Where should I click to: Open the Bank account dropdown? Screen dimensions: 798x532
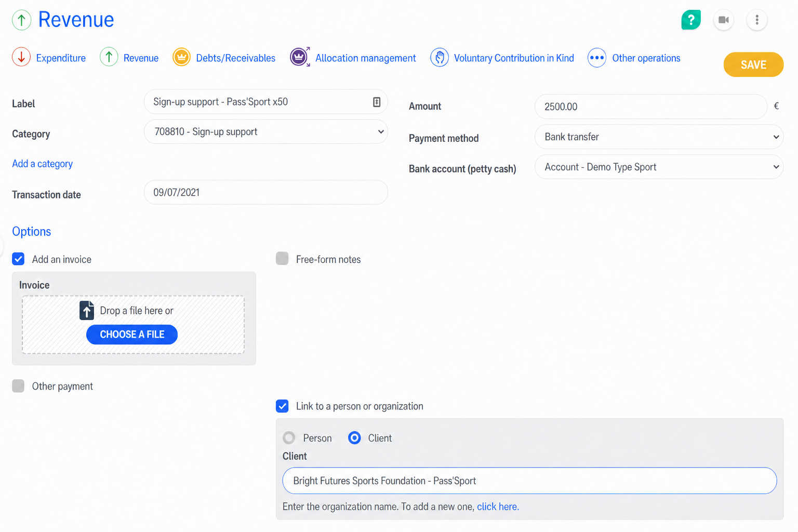659,167
